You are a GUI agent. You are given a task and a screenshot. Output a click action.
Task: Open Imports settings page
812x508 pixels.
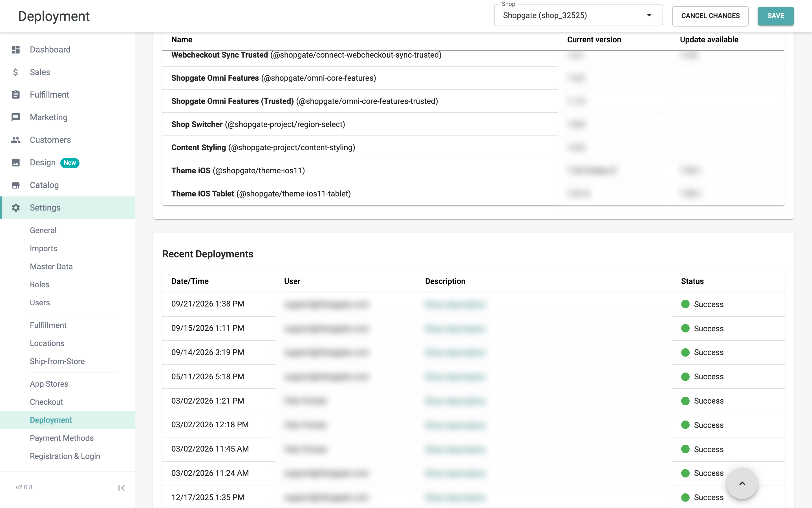[x=44, y=248]
